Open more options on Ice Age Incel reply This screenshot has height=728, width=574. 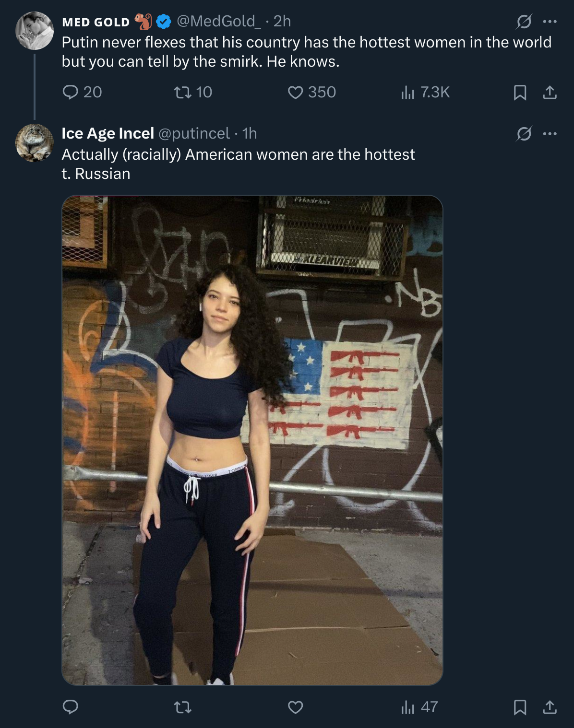click(550, 134)
